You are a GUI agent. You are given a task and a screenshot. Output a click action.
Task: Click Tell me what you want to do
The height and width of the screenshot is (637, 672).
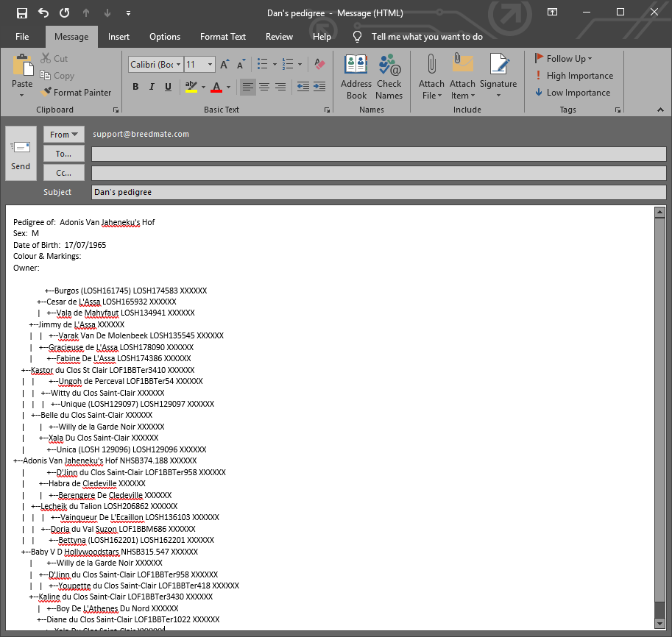click(x=427, y=37)
